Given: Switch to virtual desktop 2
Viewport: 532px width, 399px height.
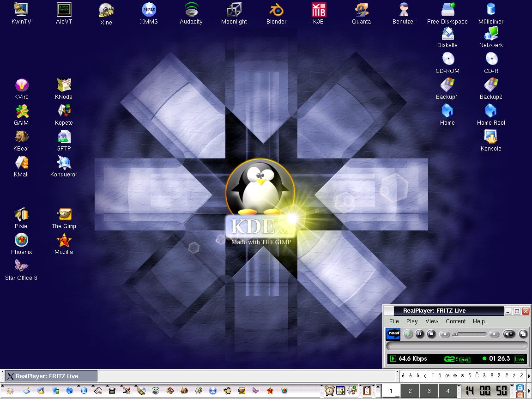Looking at the screenshot, I should point(410,391).
